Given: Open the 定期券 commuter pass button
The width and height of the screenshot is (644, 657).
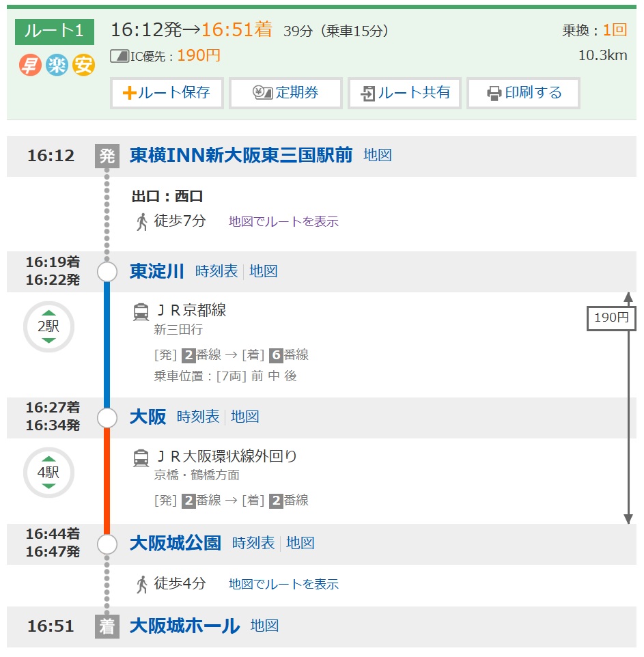Looking at the screenshot, I should [x=285, y=93].
